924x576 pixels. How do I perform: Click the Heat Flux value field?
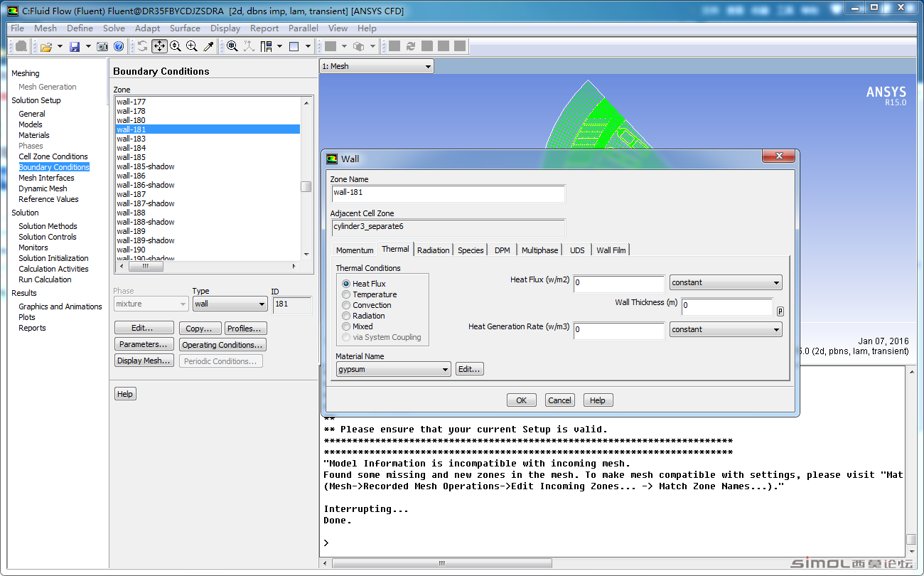619,283
